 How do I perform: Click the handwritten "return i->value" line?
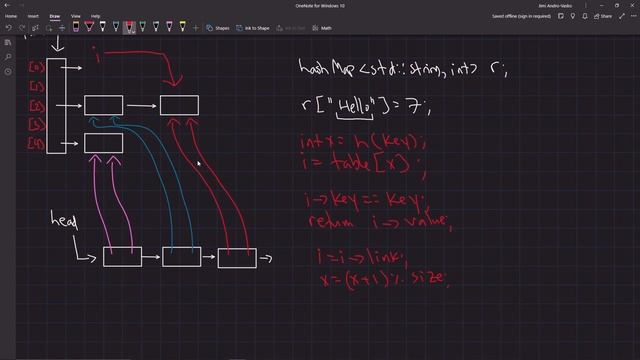[380, 221]
